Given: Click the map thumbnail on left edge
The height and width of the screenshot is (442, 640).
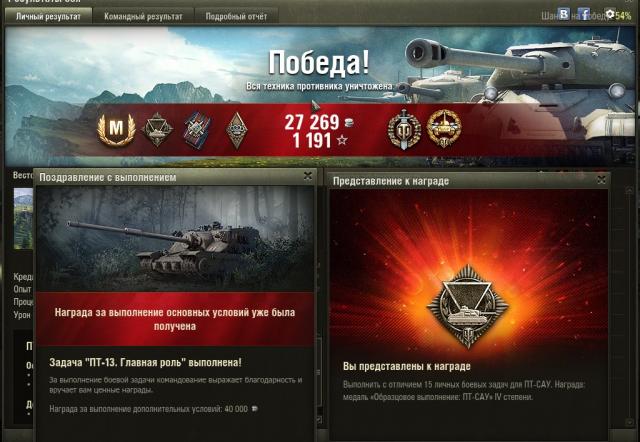Looking at the screenshot, I should tap(23, 218).
